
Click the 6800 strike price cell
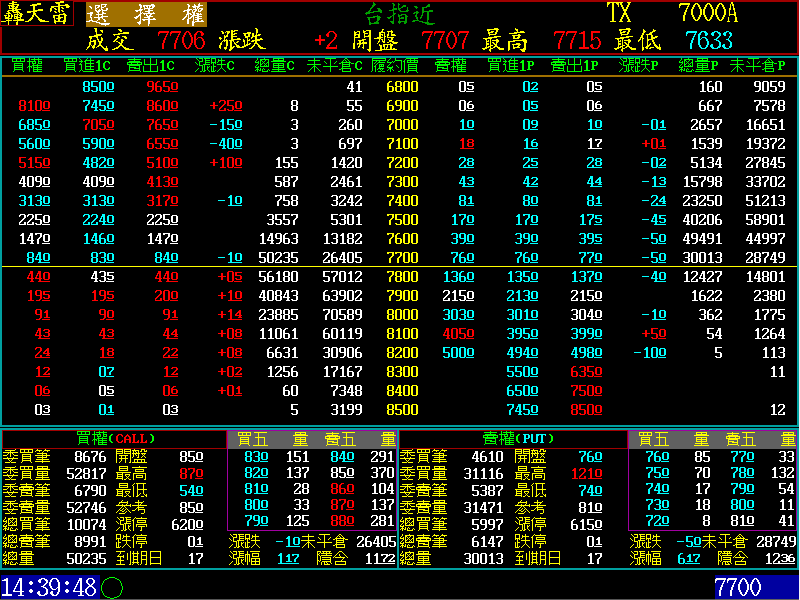pyautogui.click(x=402, y=87)
